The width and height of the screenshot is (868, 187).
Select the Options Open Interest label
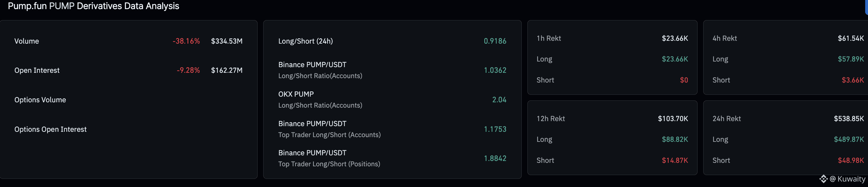50,130
